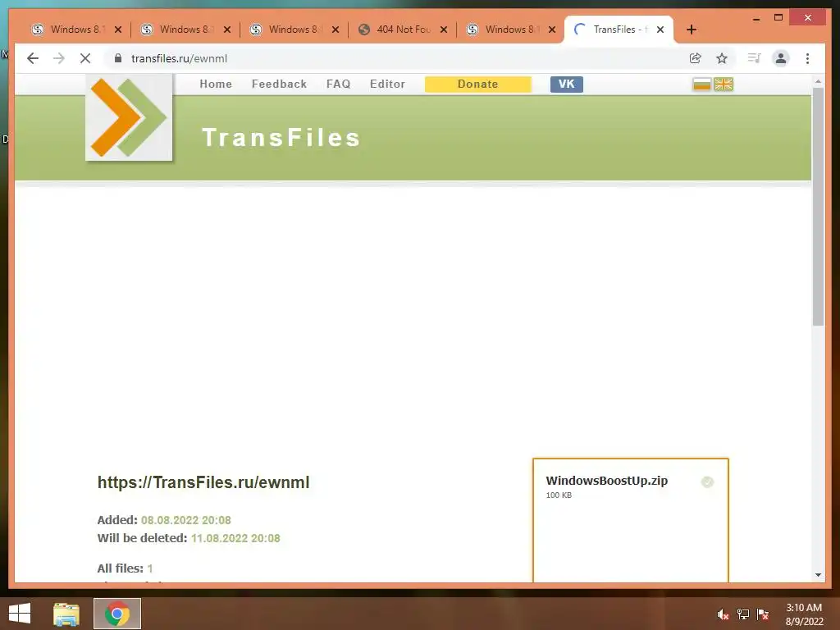Screen dimensions: 840x630
Task: Click the WindowsBoostUp.zip file name
Action: (606, 481)
